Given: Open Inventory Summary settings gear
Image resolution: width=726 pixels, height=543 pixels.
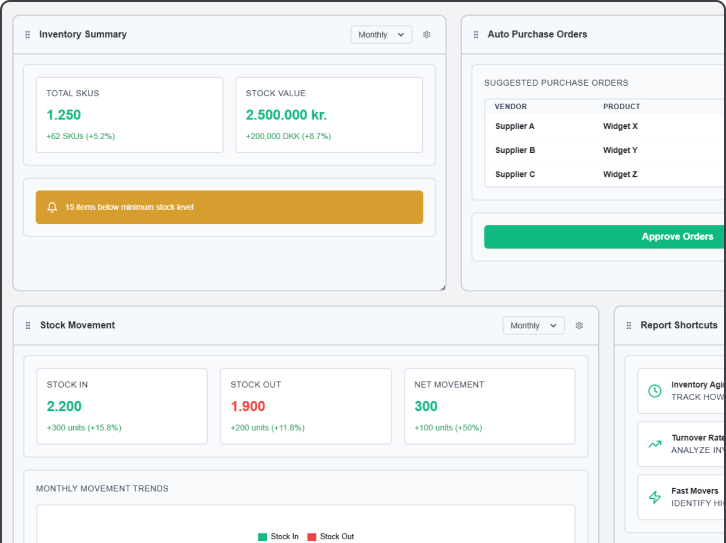Looking at the screenshot, I should (427, 34).
